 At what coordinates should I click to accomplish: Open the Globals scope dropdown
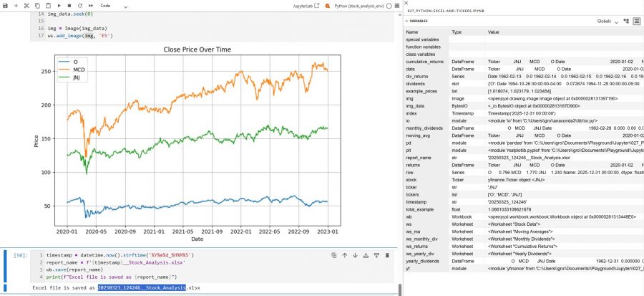point(608,21)
